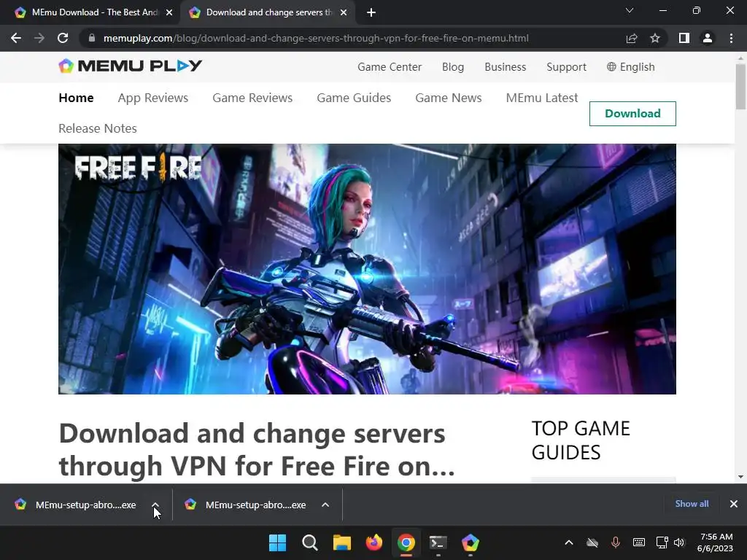
Task: Select Home in the blog navigation
Action: 76,98
